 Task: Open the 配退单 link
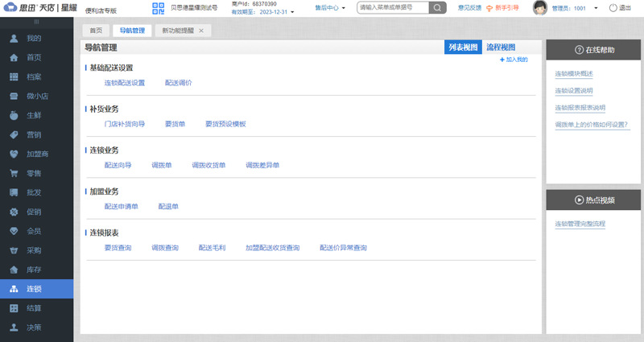point(168,207)
